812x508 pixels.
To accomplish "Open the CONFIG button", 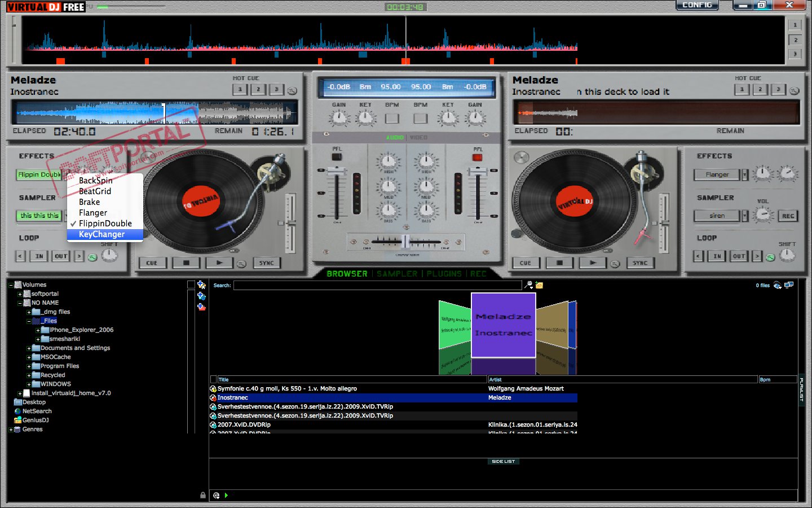I will point(697,5).
